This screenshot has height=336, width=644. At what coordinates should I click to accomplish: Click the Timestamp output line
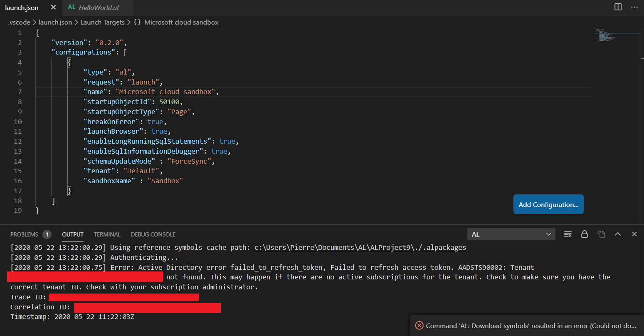tap(72, 317)
